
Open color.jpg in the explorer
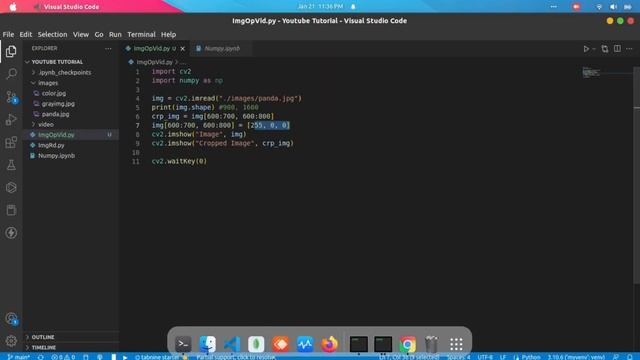(71, 93)
